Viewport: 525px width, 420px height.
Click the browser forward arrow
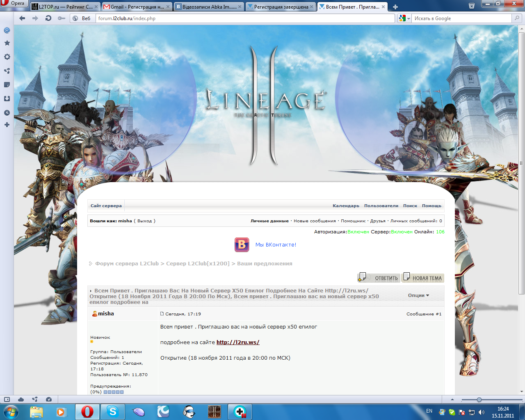click(35, 18)
